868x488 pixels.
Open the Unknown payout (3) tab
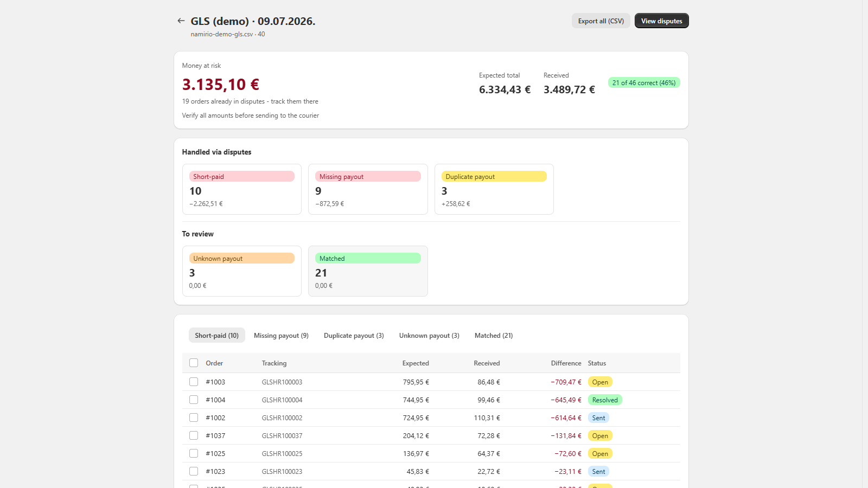[429, 336]
